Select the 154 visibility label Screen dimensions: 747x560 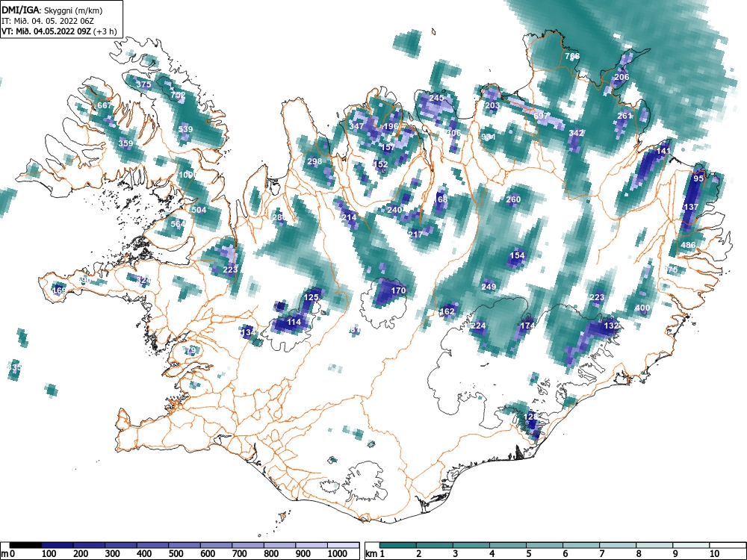[x=517, y=255]
